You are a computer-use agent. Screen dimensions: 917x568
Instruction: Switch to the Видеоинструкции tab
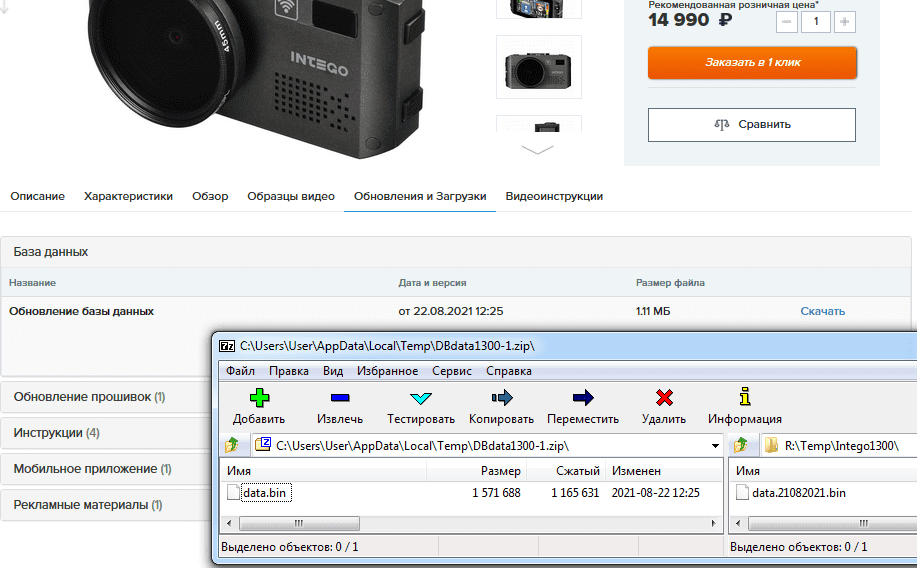[x=554, y=197]
